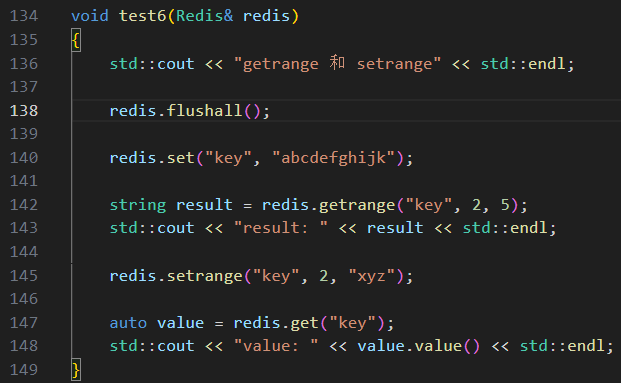Click the redis.set call on line 140

pyautogui.click(x=152, y=158)
